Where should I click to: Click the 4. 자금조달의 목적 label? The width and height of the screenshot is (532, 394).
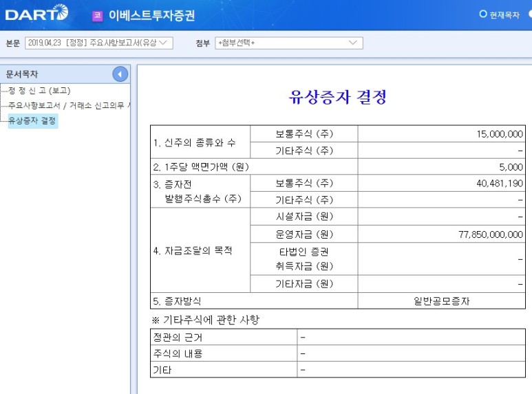click(x=193, y=250)
